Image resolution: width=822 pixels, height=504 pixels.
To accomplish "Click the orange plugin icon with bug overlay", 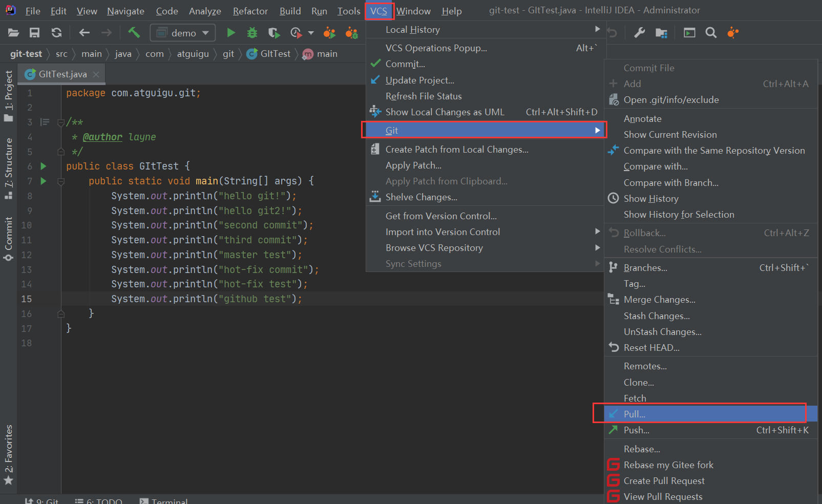I will coord(352,33).
